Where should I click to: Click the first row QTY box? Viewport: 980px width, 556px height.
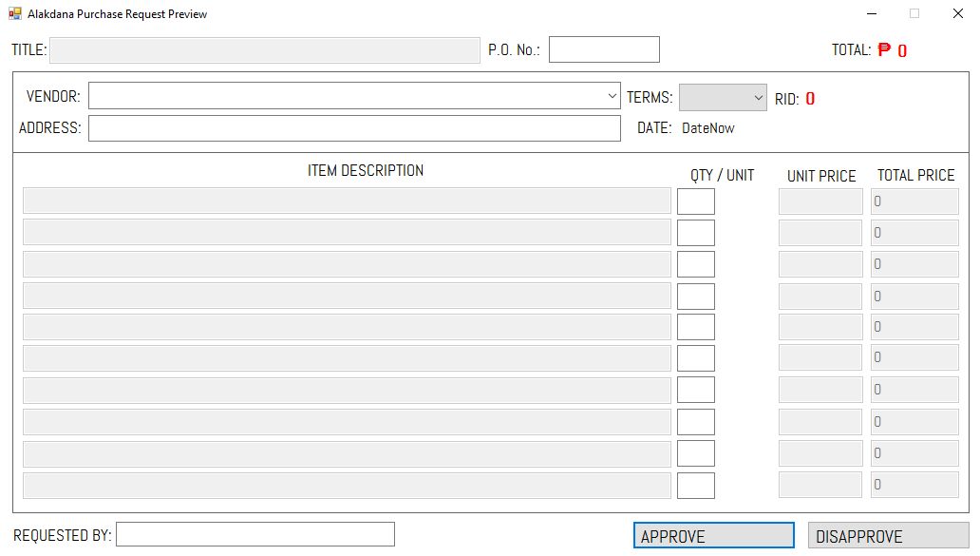tap(696, 201)
